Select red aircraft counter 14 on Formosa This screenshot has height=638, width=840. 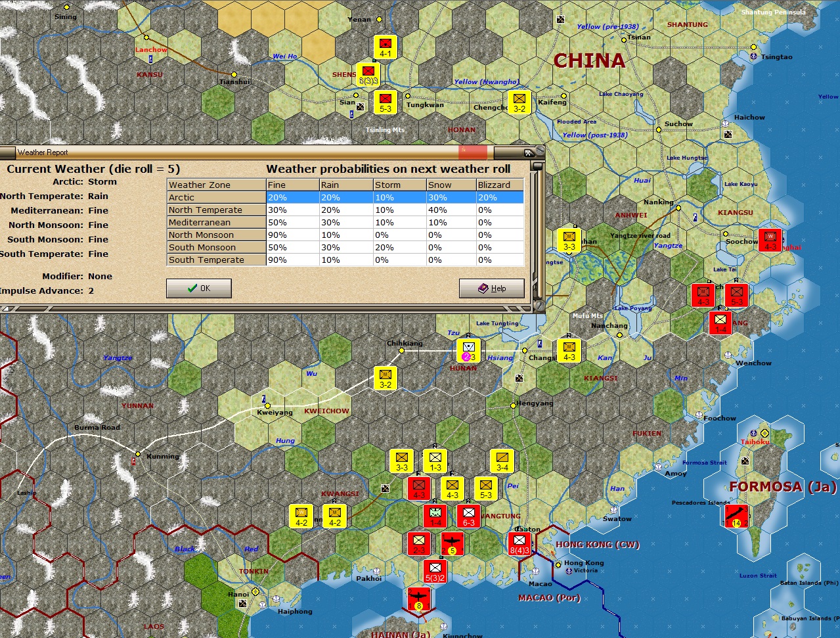coord(737,516)
